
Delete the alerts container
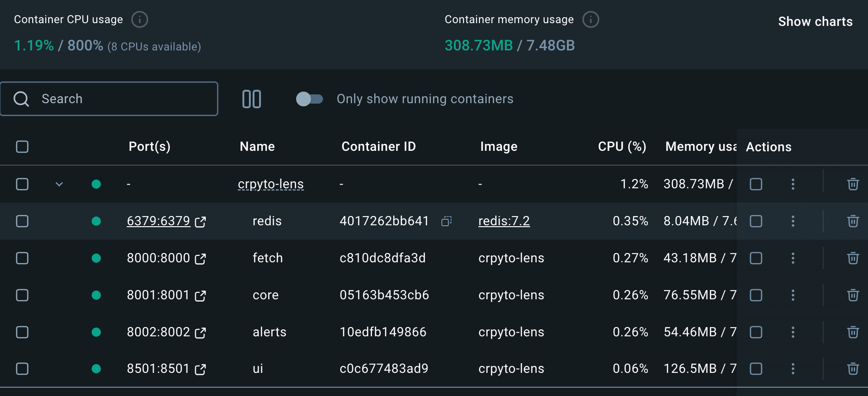853,332
